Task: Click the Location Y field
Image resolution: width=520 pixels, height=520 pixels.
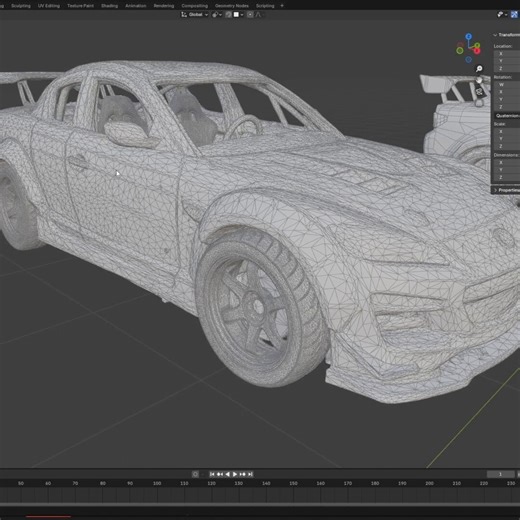Action: pyautogui.click(x=507, y=61)
